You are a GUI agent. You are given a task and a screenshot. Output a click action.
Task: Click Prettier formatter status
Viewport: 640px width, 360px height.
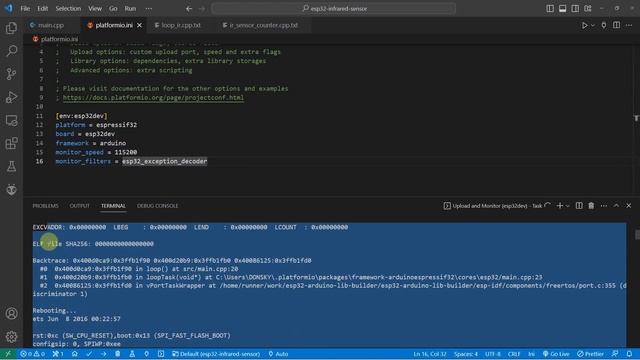tap(590, 354)
